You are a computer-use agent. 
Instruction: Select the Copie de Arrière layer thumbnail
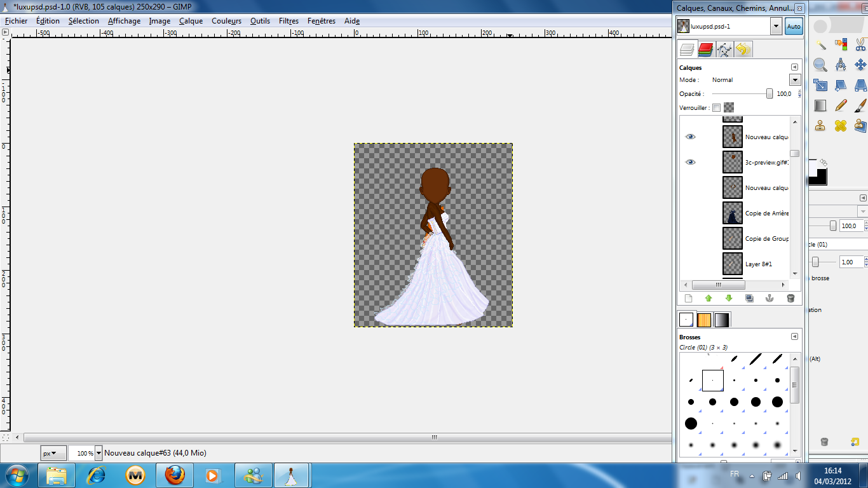click(x=733, y=213)
